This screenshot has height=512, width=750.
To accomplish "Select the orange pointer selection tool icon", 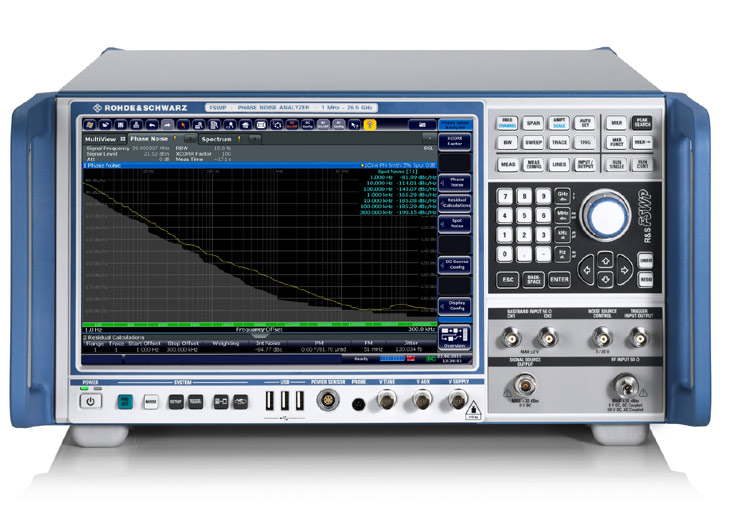I will (183, 125).
